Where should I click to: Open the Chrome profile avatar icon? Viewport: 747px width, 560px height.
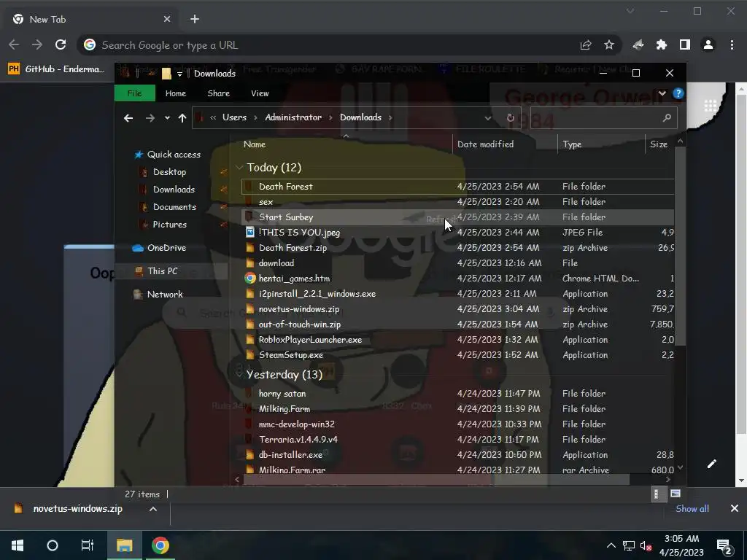pyautogui.click(x=708, y=44)
